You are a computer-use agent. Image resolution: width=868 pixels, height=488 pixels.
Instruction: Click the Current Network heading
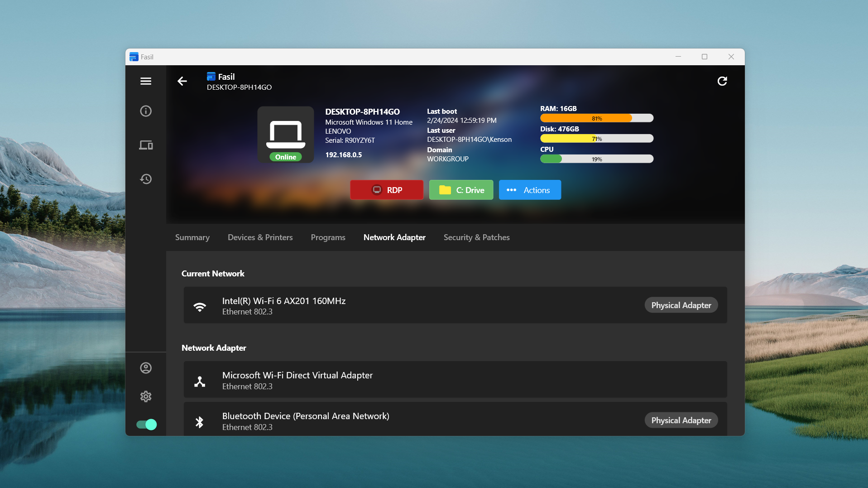pos(213,274)
